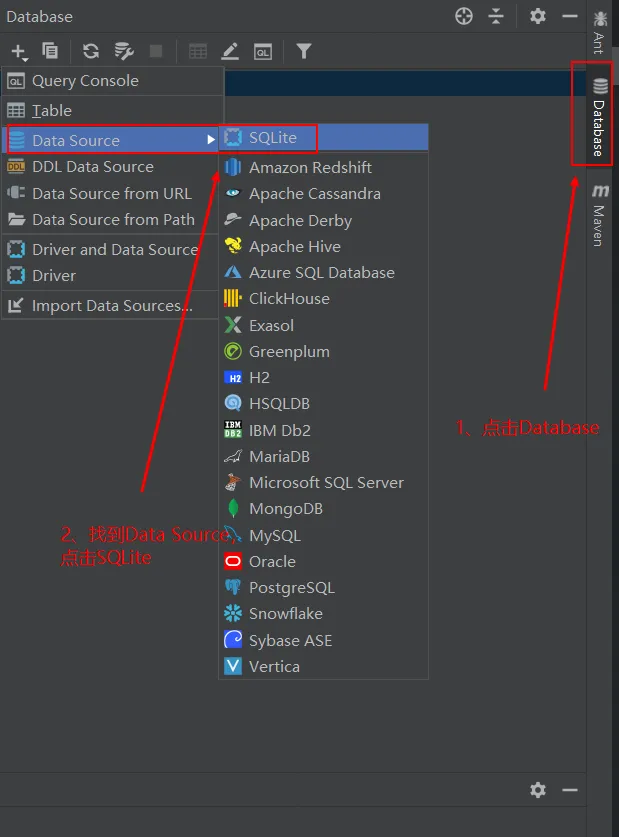Image resolution: width=619 pixels, height=837 pixels.
Task: Hide the Database panel with minus icon
Action: click(x=570, y=16)
